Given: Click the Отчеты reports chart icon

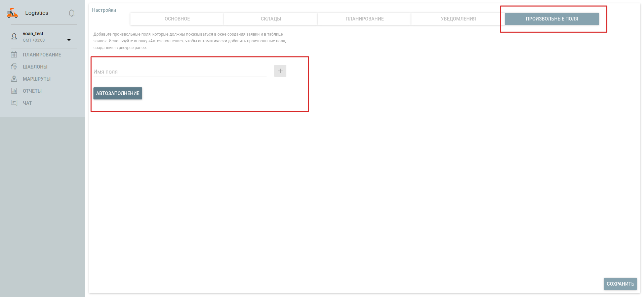Looking at the screenshot, I should pyautogui.click(x=14, y=91).
